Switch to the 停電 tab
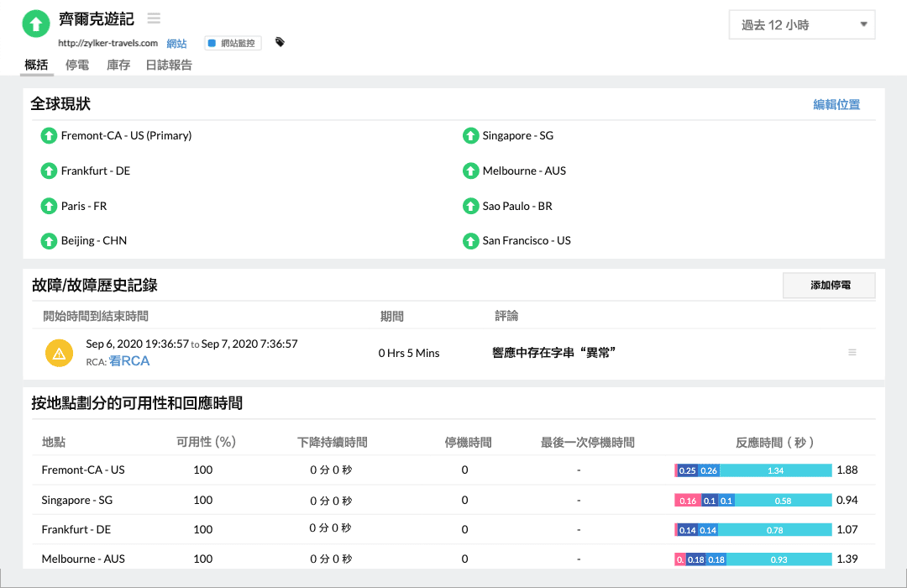Screen dimensions: 907x588 [76, 64]
